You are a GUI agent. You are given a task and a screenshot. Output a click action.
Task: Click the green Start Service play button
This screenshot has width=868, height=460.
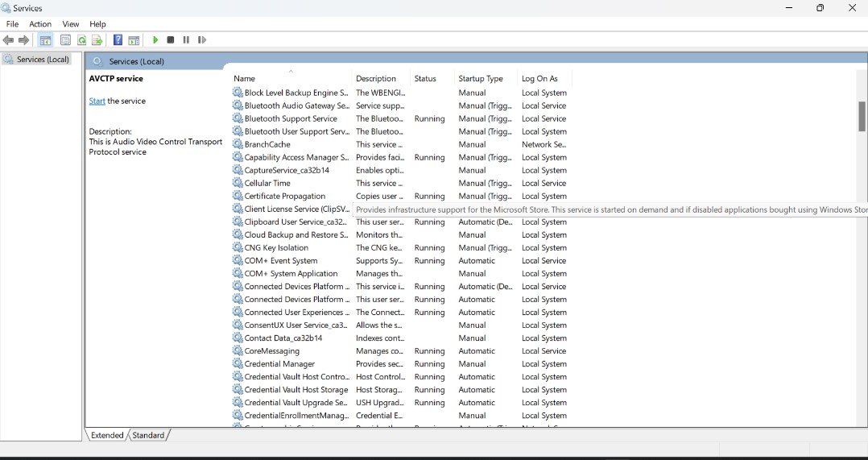155,39
